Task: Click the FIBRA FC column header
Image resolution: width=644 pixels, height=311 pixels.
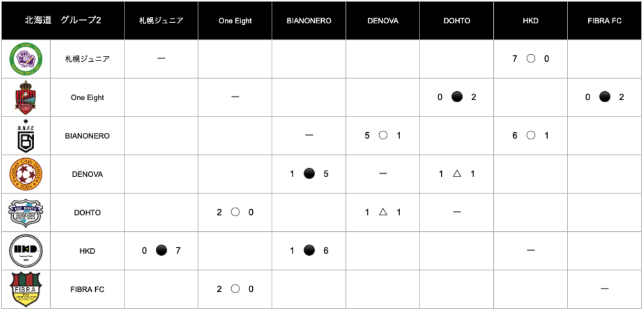Action: [x=605, y=21]
